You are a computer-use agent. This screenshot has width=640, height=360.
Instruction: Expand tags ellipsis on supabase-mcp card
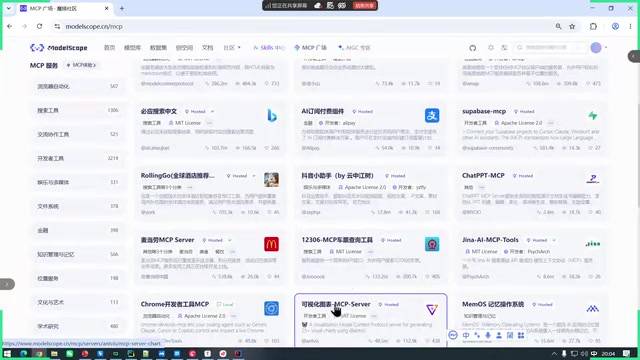click(x=550, y=123)
